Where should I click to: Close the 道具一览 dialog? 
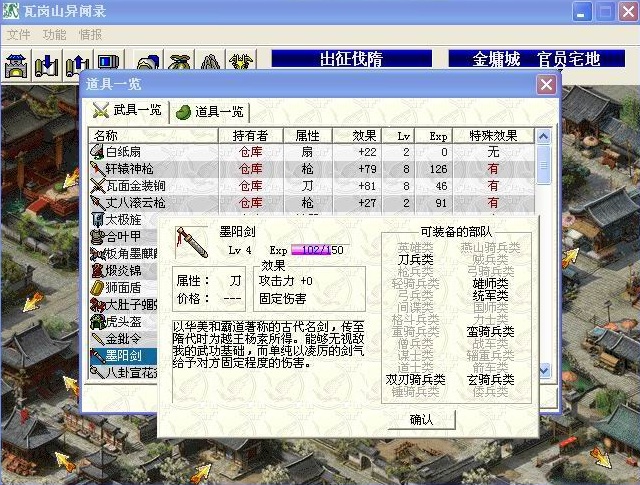[546, 85]
